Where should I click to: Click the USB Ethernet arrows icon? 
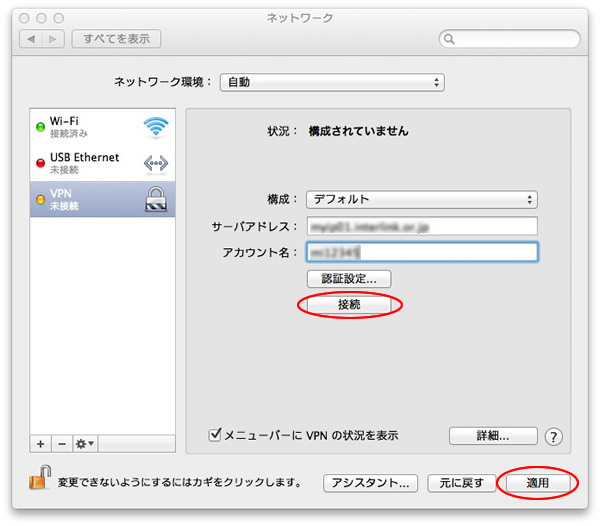pos(156,163)
